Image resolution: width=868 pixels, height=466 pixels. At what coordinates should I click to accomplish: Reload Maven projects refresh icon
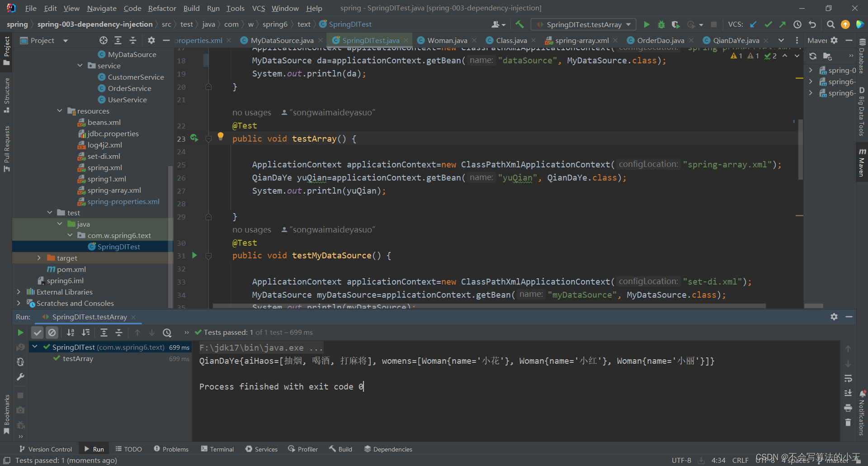813,56
